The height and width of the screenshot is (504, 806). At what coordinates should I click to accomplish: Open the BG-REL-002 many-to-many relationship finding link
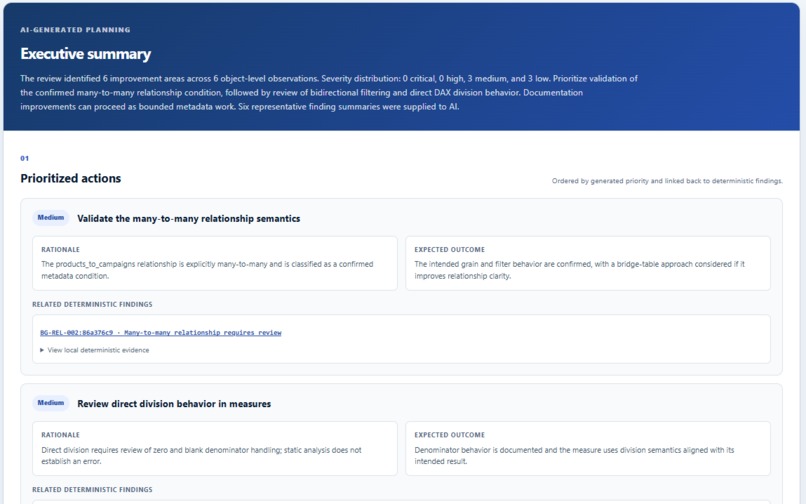point(161,333)
